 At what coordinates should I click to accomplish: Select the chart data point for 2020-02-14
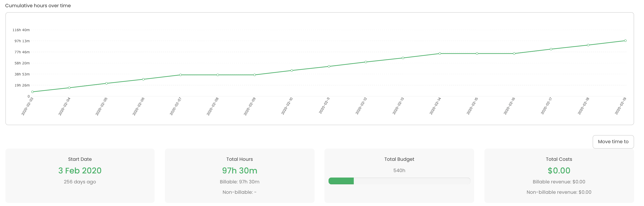pyautogui.click(x=440, y=53)
